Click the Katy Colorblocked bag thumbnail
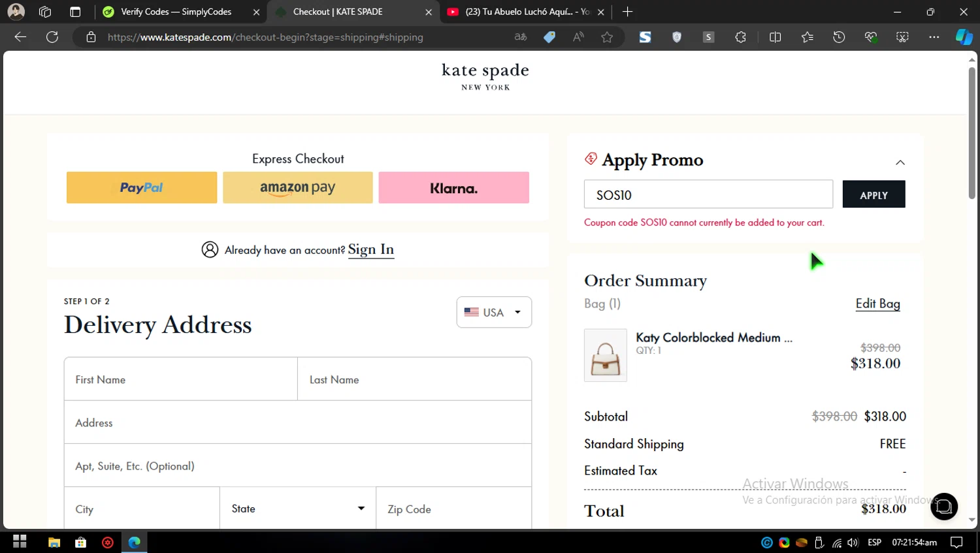980x553 pixels. pyautogui.click(x=605, y=355)
